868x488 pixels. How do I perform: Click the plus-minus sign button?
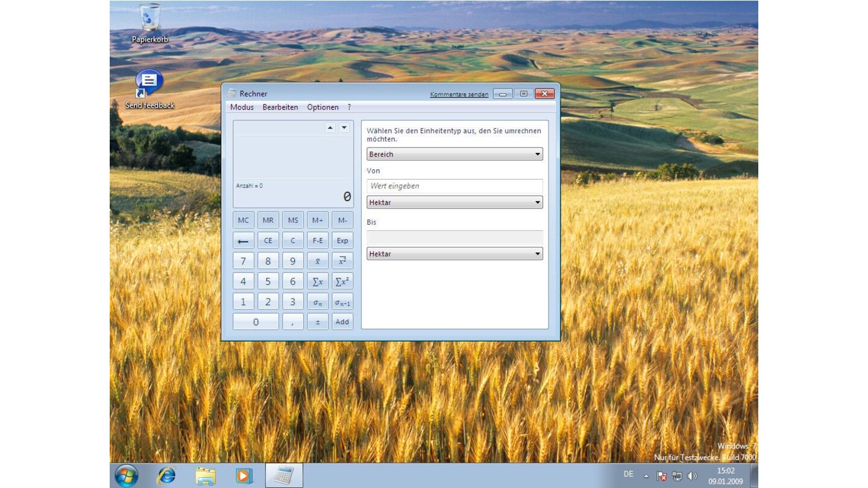(318, 322)
